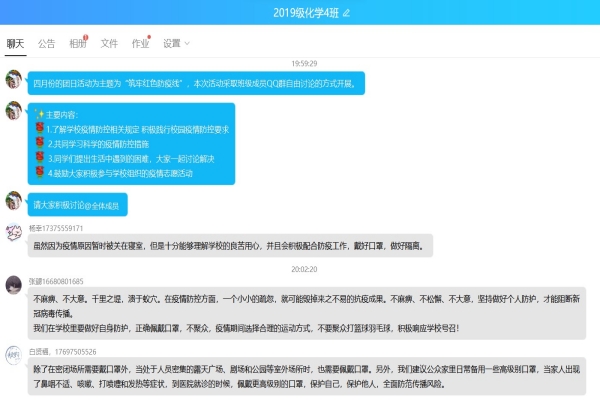The width and height of the screenshot is (600, 400).
Task: Open the 相册 tab
Action: click(x=77, y=43)
